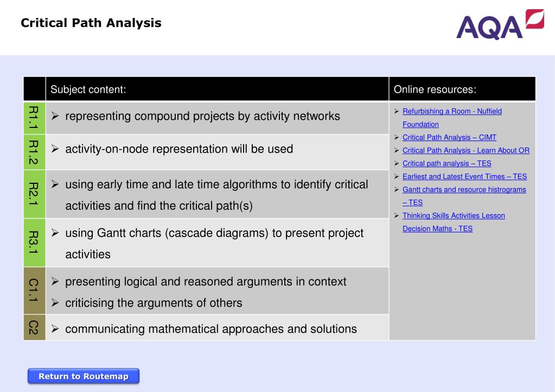Viewport: 555px width, 392px height.
Task: Click the R3.1 reference cell
Action: point(34,242)
